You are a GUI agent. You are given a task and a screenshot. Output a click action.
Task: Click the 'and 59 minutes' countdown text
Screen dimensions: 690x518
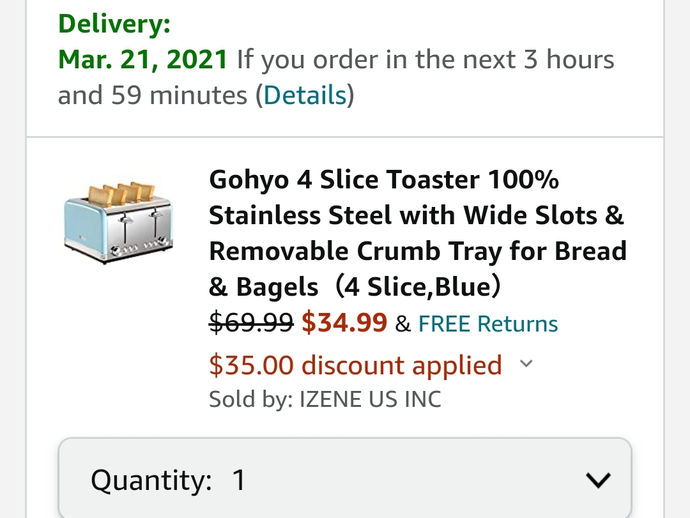(x=154, y=96)
